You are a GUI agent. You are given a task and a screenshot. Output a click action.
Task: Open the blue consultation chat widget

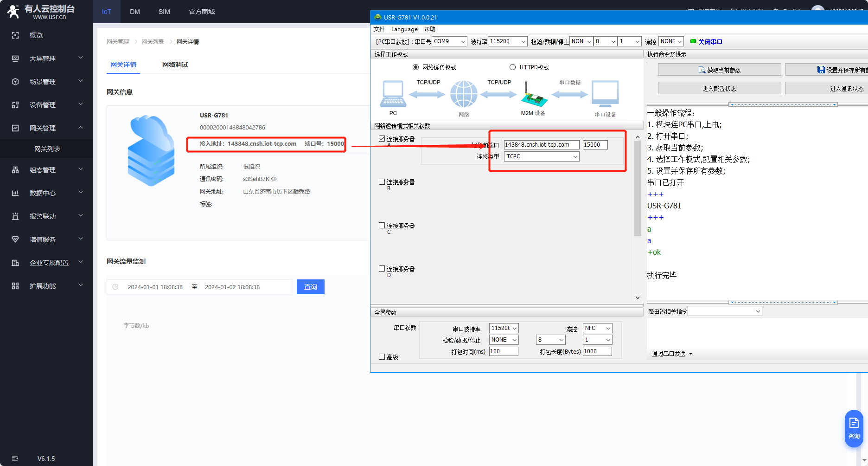[854, 428]
